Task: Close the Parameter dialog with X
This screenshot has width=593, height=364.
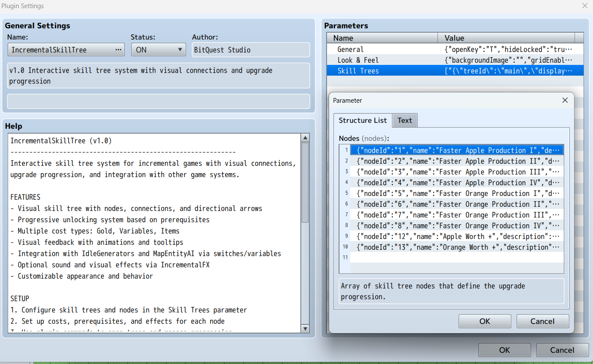Action: tap(565, 100)
